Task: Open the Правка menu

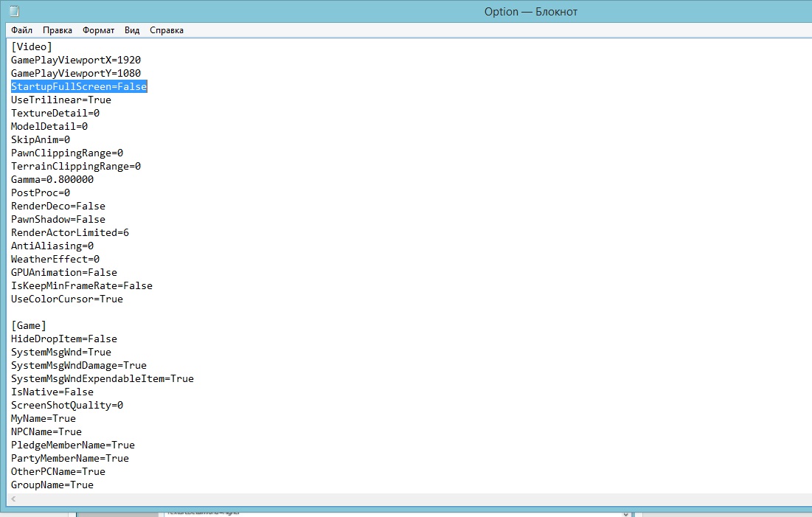Action: [58, 30]
